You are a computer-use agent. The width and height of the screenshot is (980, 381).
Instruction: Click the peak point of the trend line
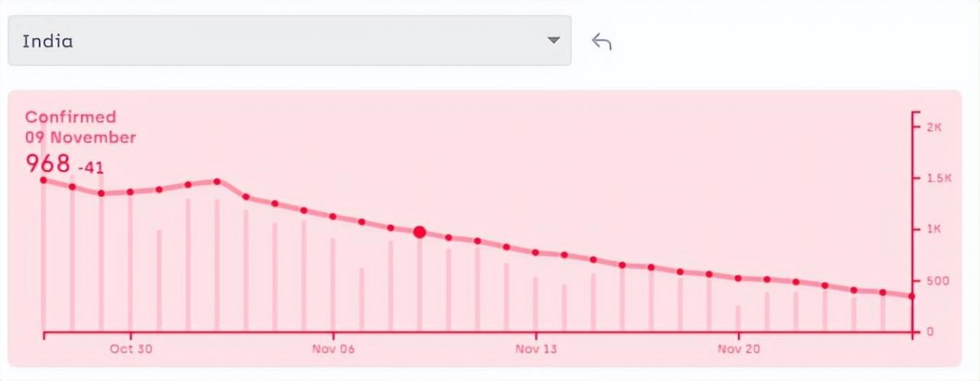coord(217,182)
